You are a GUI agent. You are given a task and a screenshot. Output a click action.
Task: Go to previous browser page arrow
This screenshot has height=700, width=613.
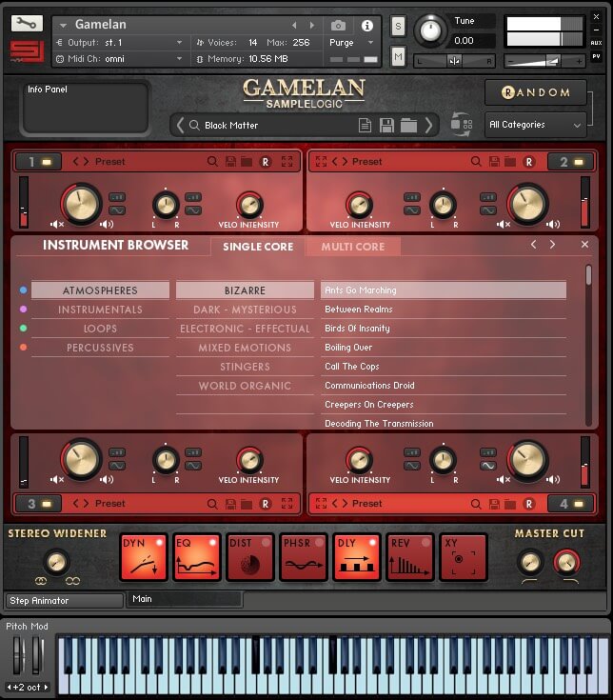point(534,244)
